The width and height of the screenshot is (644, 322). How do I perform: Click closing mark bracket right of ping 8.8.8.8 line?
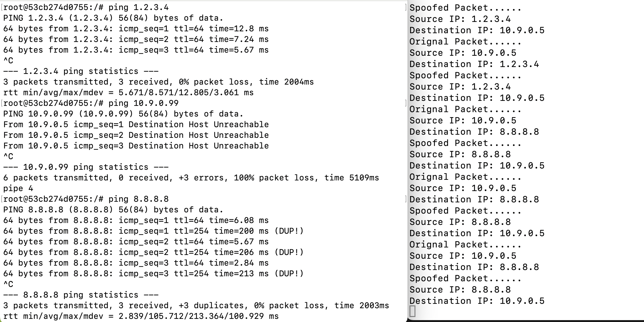pos(405,199)
